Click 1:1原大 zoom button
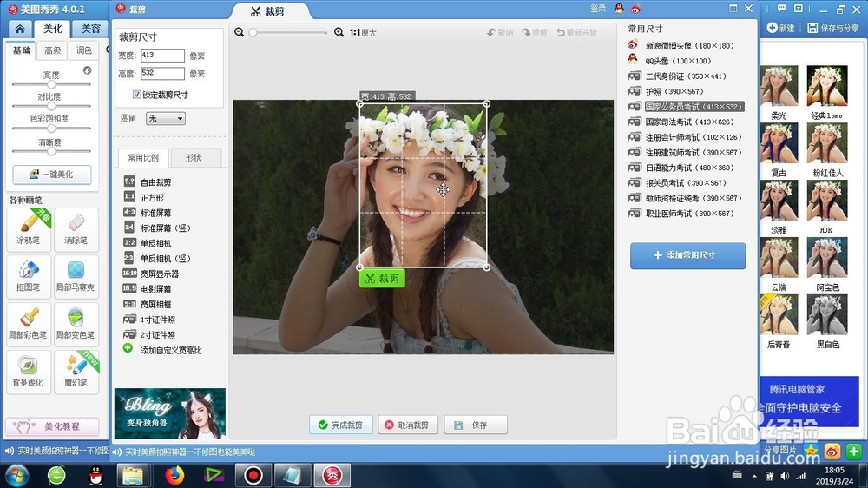 pos(363,33)
